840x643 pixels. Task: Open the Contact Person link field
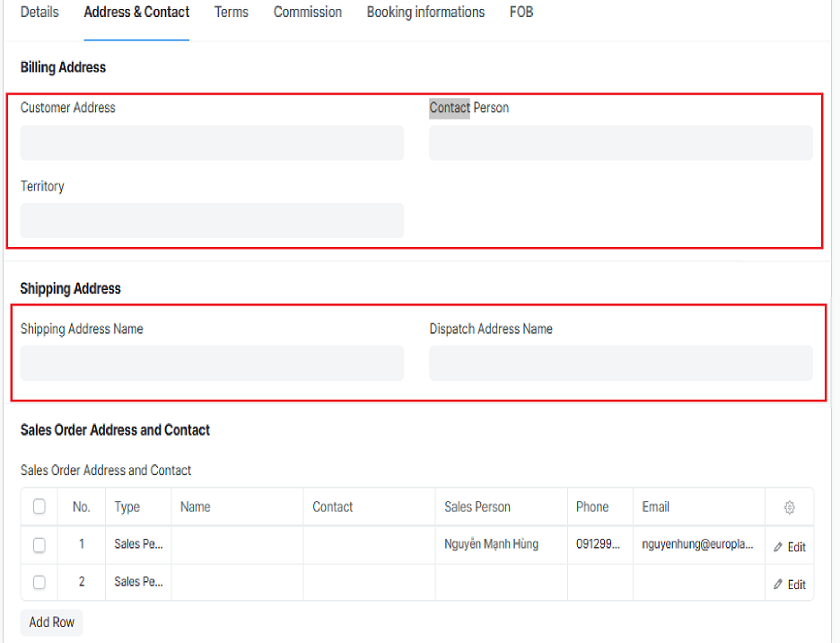[620, 143]
